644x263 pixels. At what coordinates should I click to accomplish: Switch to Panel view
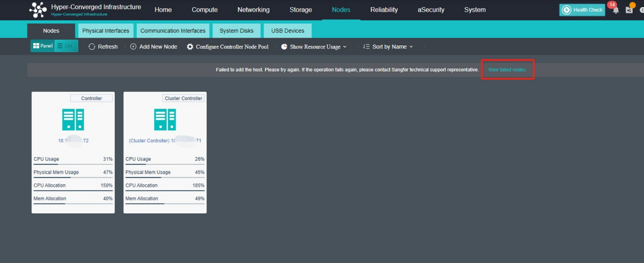click(42, 46)
